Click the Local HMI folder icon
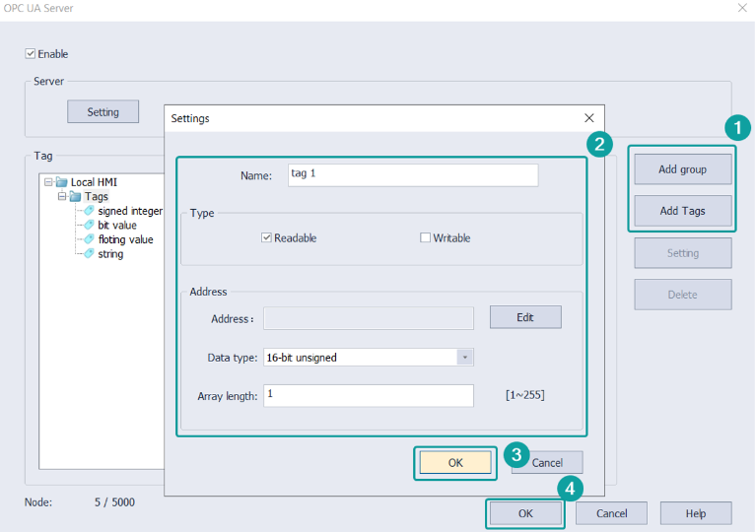The width and height of the screenshot is (756, 532). point(62,182)
